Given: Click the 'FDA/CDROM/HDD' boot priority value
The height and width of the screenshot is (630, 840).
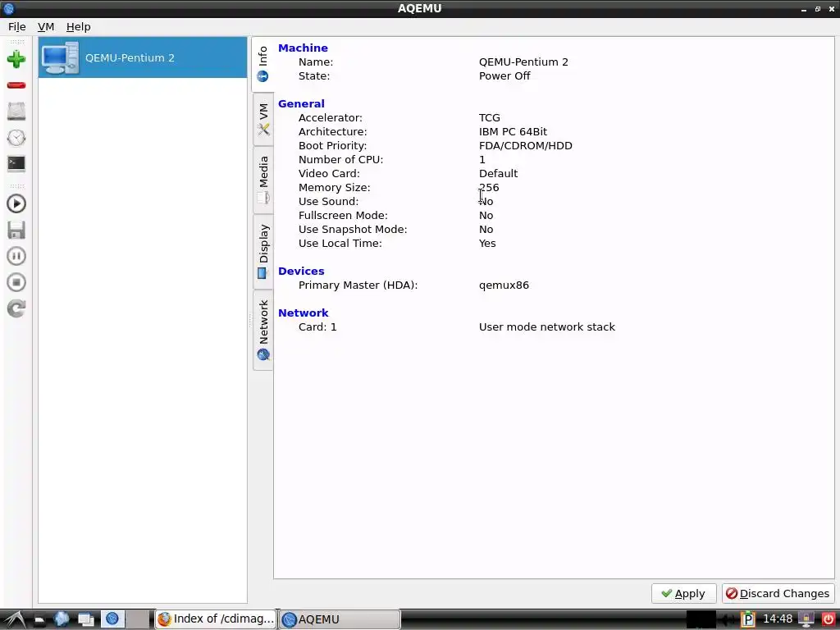Looking at the screenshot, I should click(x=526, y=145).
